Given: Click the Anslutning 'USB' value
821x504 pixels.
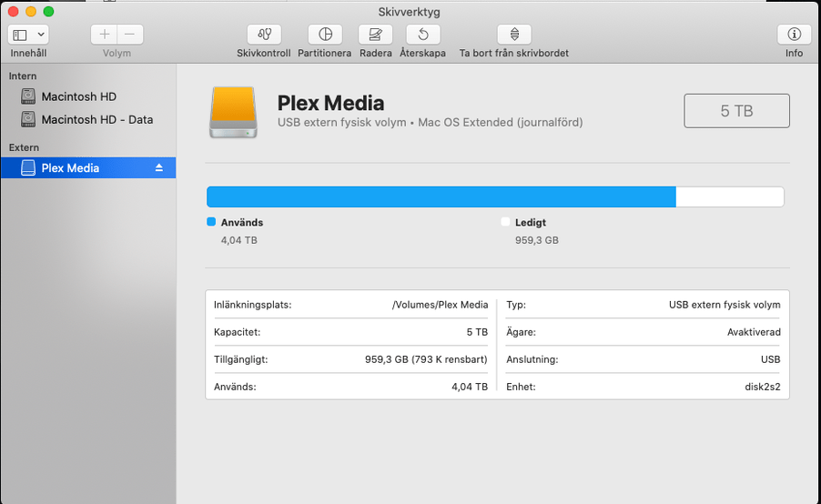Looking at the screenshot, I should (770, 359).
